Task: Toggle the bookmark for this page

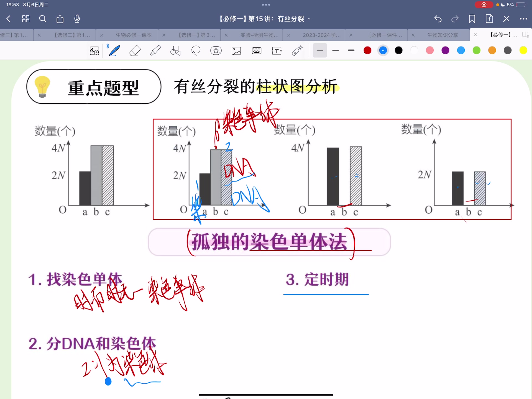Action: pyautogui.click(x=472, y=19)
